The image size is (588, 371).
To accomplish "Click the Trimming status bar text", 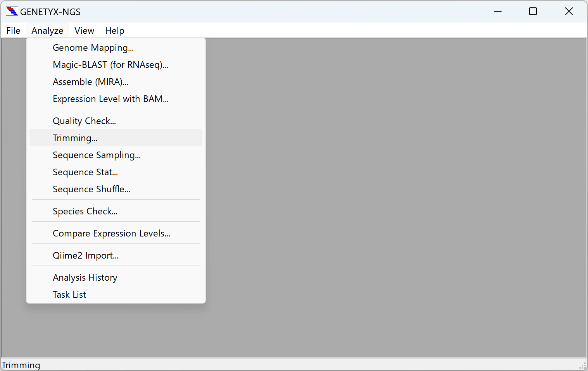I will pyautogui.click(x=21, y=365).
